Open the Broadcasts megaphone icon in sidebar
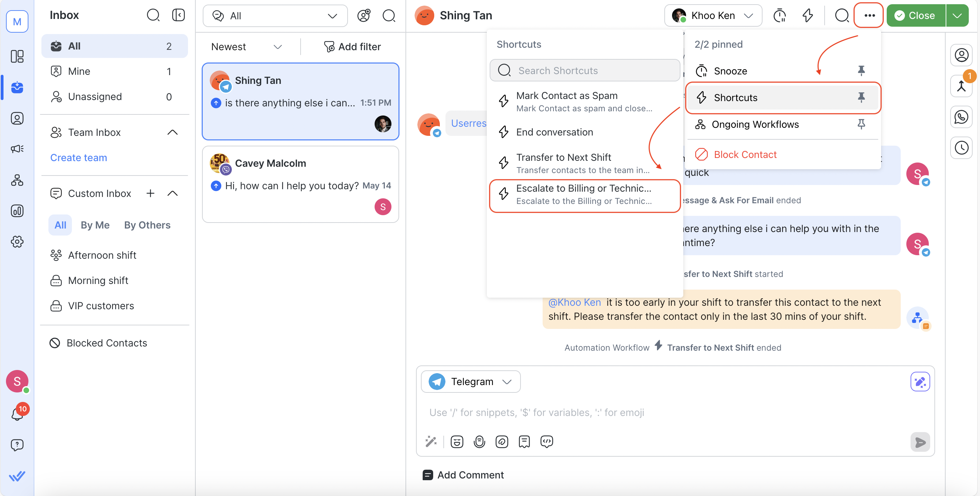The width and height of the screenshot is (980, 496). (x=17, y=149)
